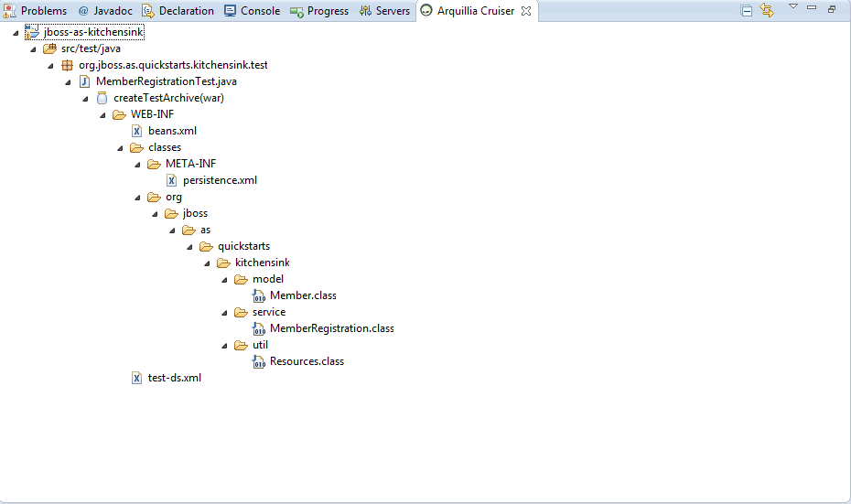The image size is (851, 504).
Task: Select the MemberRegistration.class label
Action: 331,328
